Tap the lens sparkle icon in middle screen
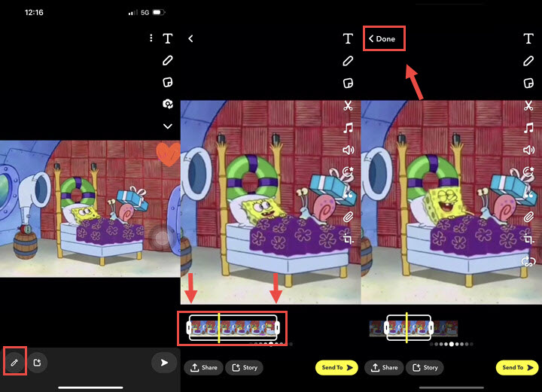Viewport: 542px width, 392px height. click(x=348, y=172)
